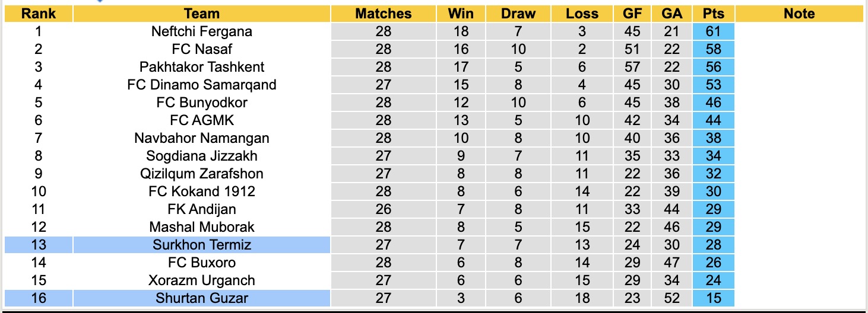
Task: Open Navbahor Namangan team entry
Action: [x=202, y=138]
